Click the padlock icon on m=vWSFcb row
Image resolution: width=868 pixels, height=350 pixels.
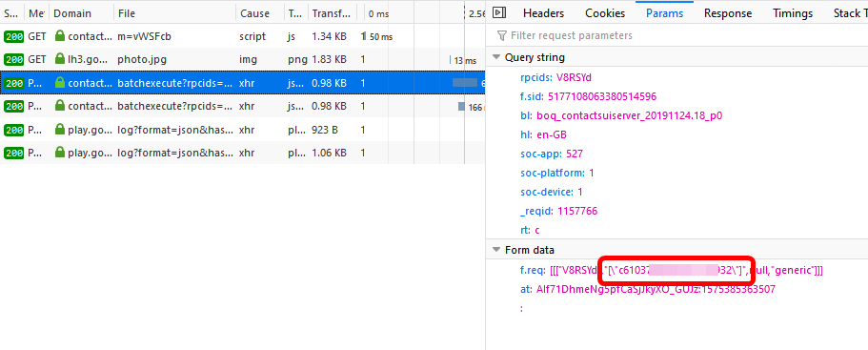point(60,36)
